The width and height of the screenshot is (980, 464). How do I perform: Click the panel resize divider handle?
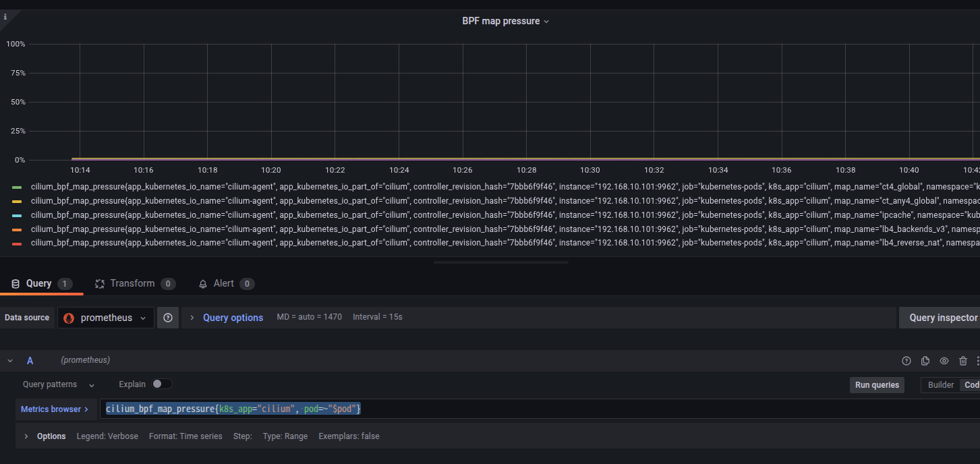[501, 262]
